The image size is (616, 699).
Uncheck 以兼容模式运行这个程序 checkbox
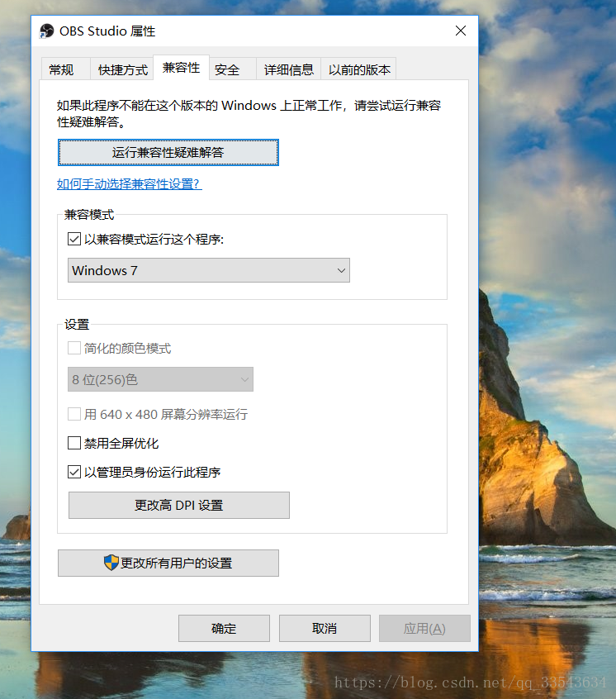74,239
